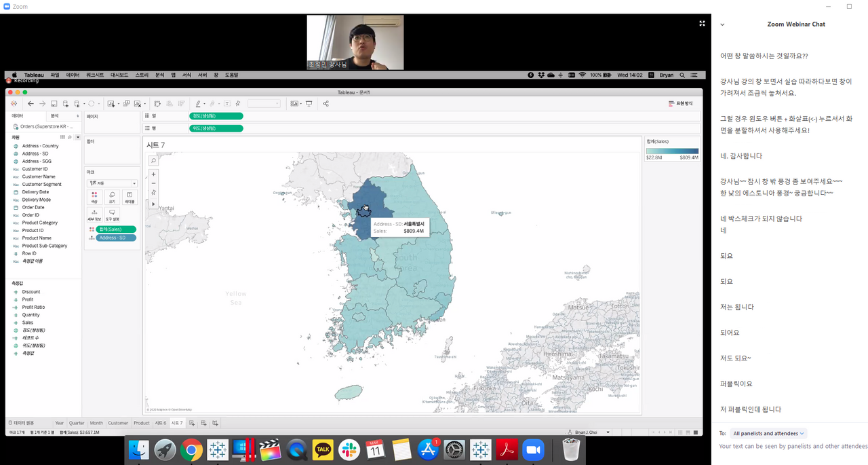This screenshot has height=465, width=868.
Task: Open Google Chrome from the dock
Action: click(191, 449)
